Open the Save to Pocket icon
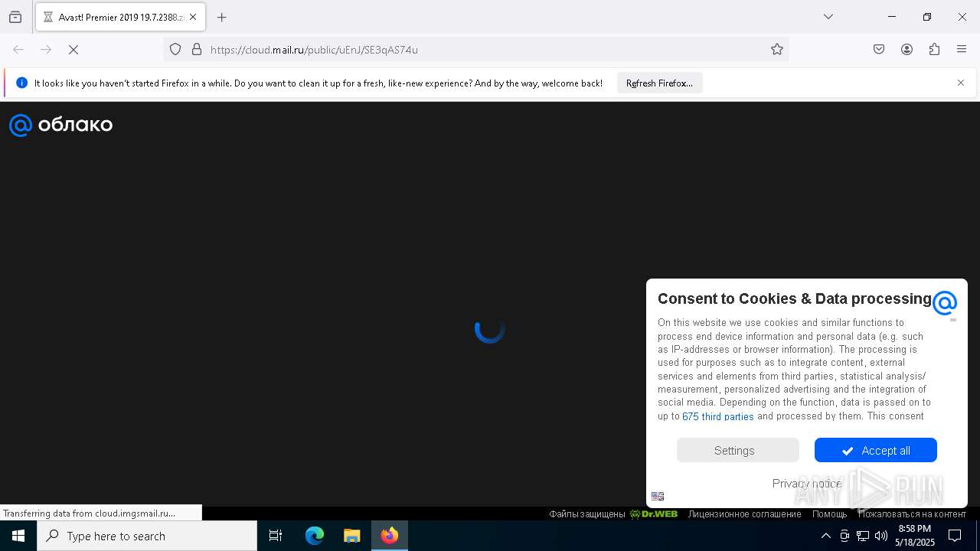 [x=879, y=50]
